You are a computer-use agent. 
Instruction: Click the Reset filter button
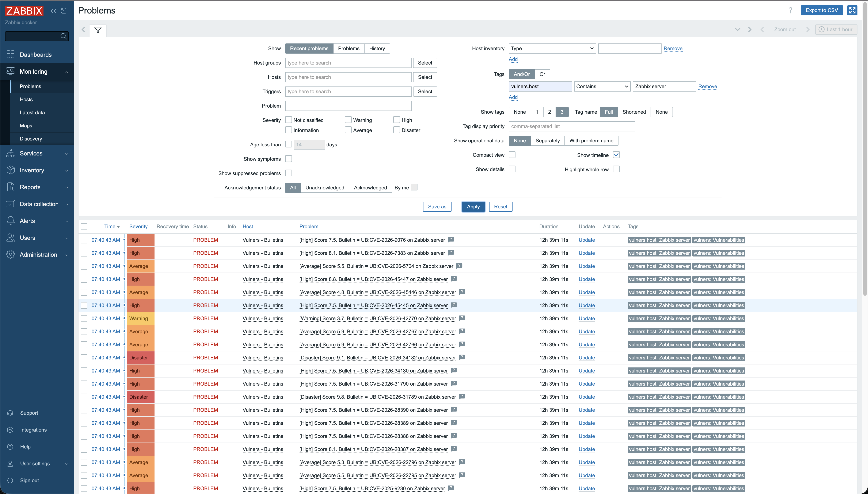point(501,207)
